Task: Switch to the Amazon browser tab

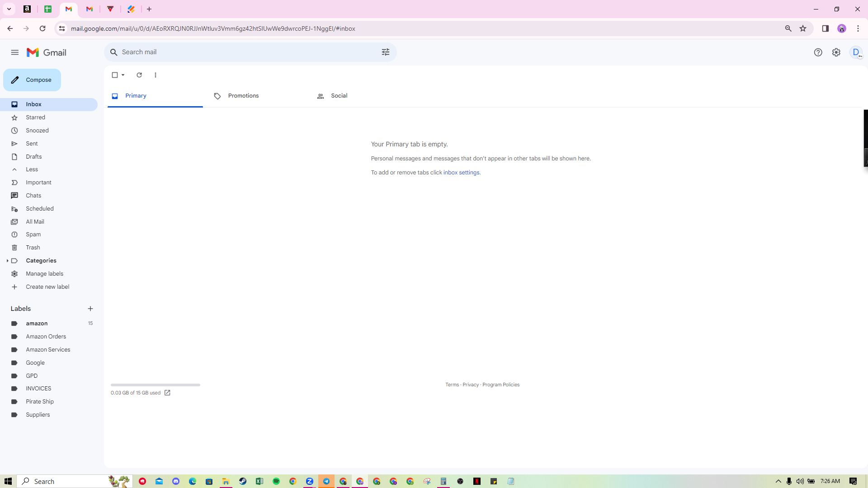Action: pos(27,9)
